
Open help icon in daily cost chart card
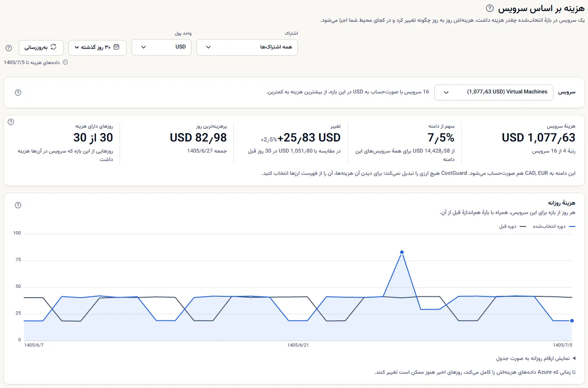point(18,205)
